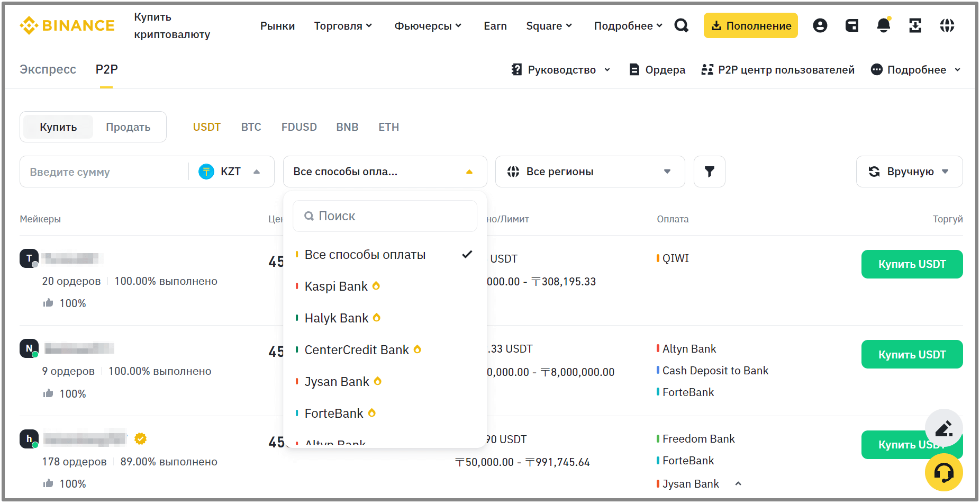The image size is (980, 503).
Task: Select the ETH coin tab
Action: [x=388, y=127]
